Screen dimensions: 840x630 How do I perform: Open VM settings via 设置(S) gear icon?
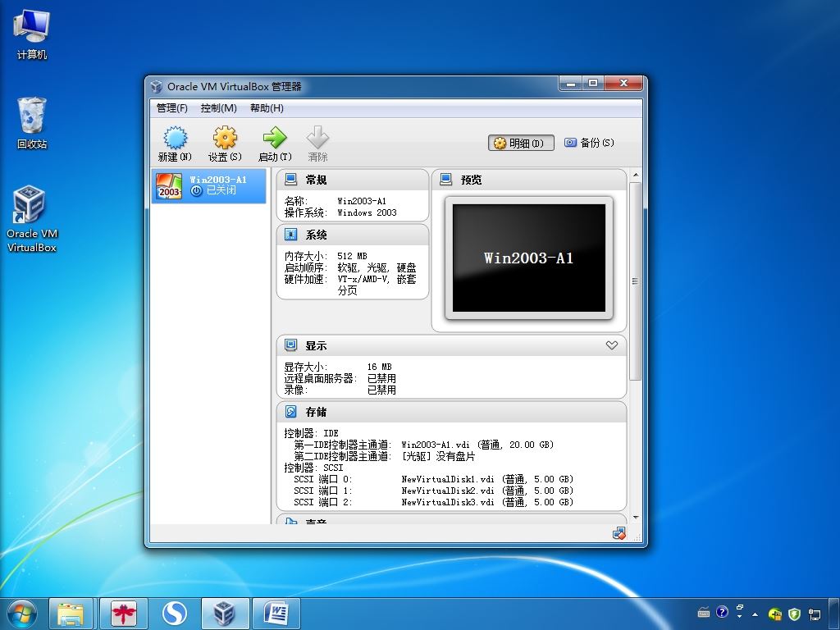click(x=225, y=138)
